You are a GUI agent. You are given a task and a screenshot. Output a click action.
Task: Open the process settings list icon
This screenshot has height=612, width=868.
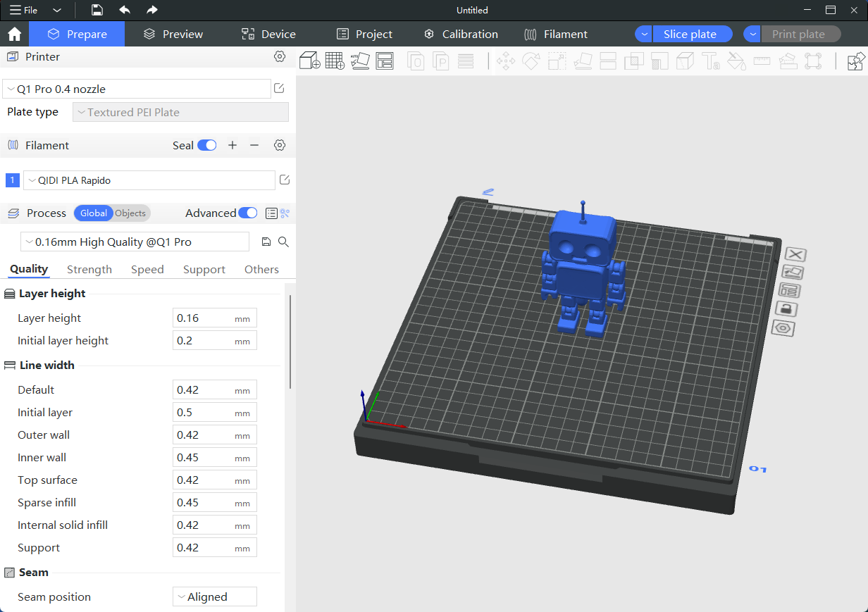pos(271,213)
